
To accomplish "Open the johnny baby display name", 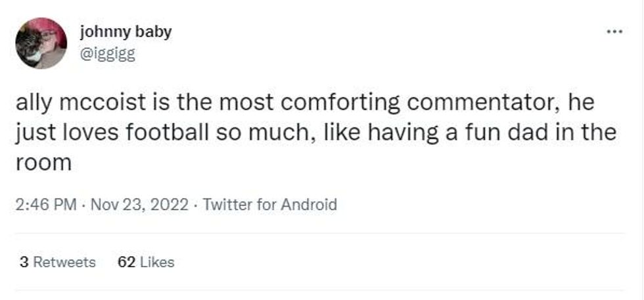I will pos(125,32).
